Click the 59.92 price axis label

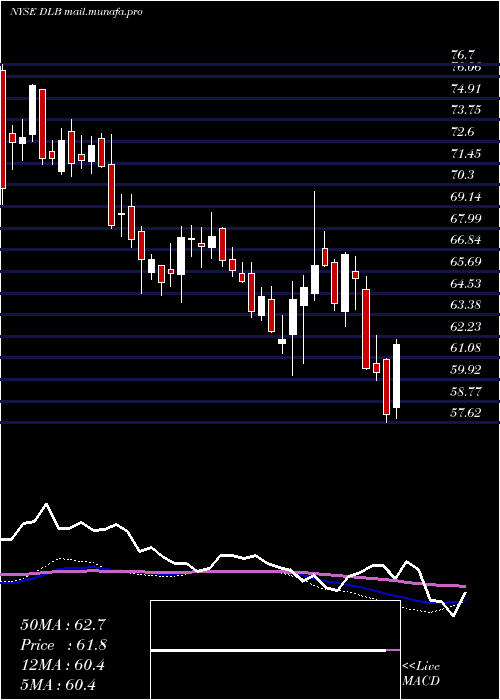466,370
